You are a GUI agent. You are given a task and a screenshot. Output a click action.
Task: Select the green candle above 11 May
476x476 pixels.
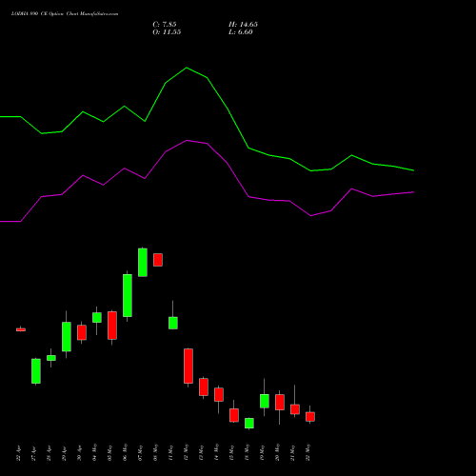[173, 323]
